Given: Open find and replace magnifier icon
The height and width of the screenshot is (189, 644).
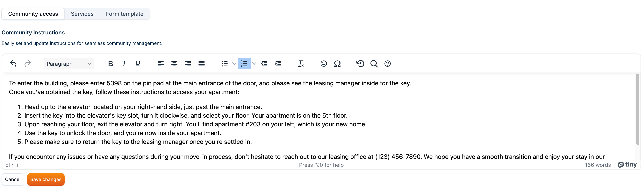Looking at the screenshot, I should tap(374, 64).
